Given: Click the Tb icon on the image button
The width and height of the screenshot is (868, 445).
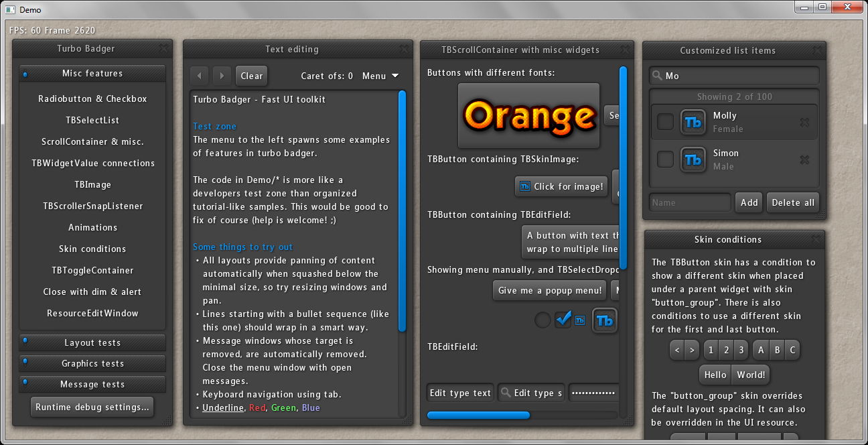Looking at the screenshot, I should tap(526, 186).
